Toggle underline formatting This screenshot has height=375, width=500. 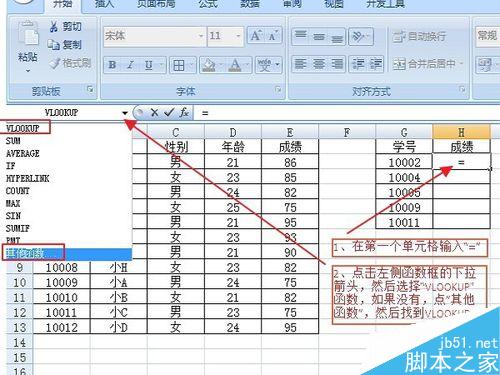tap(149, 65)
